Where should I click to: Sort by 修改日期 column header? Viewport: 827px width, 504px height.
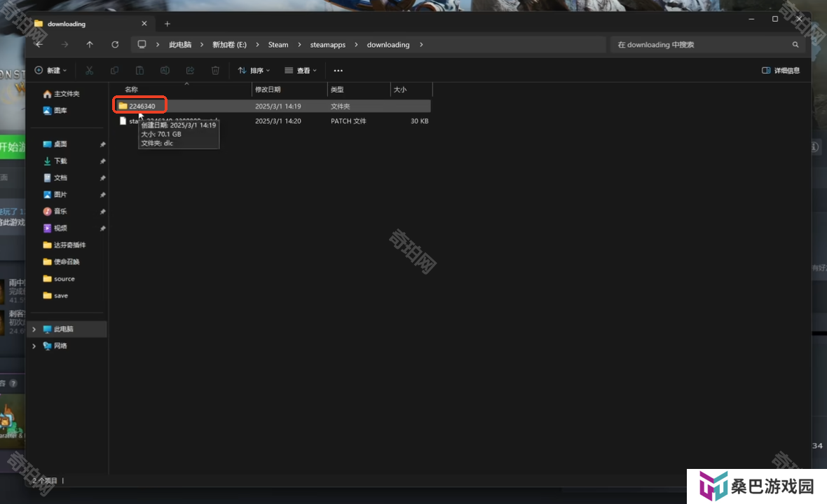pyautogui.click(x=268, y=90)
